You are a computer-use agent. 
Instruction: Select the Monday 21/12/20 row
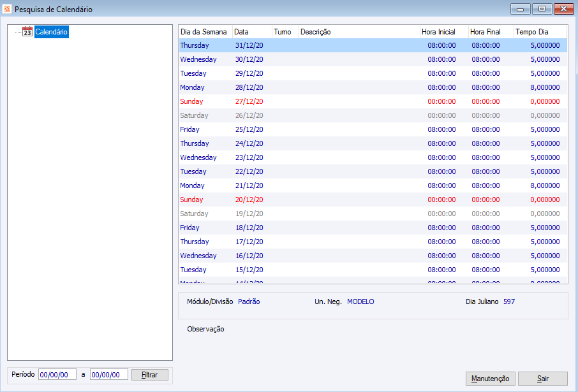[373, 185]
